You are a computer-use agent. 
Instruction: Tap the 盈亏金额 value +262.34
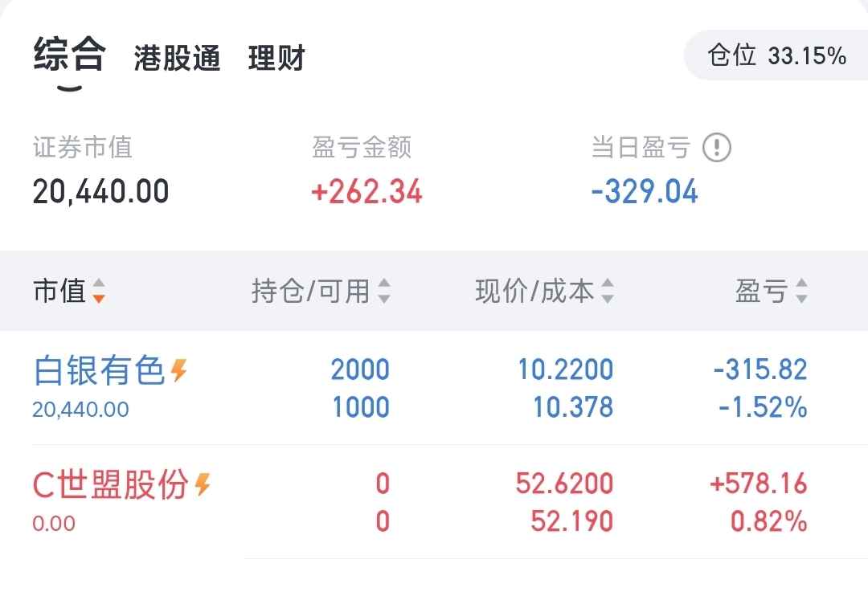[x=366, y=192]
